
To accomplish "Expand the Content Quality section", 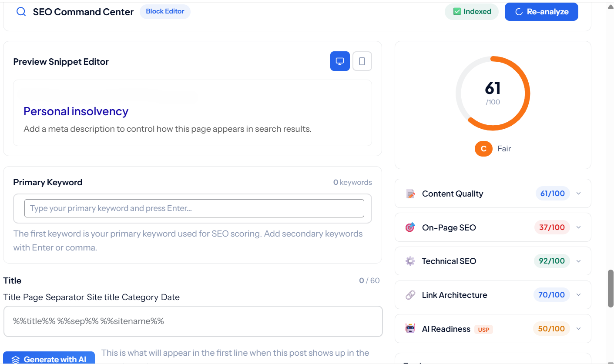I will (578, 194).
